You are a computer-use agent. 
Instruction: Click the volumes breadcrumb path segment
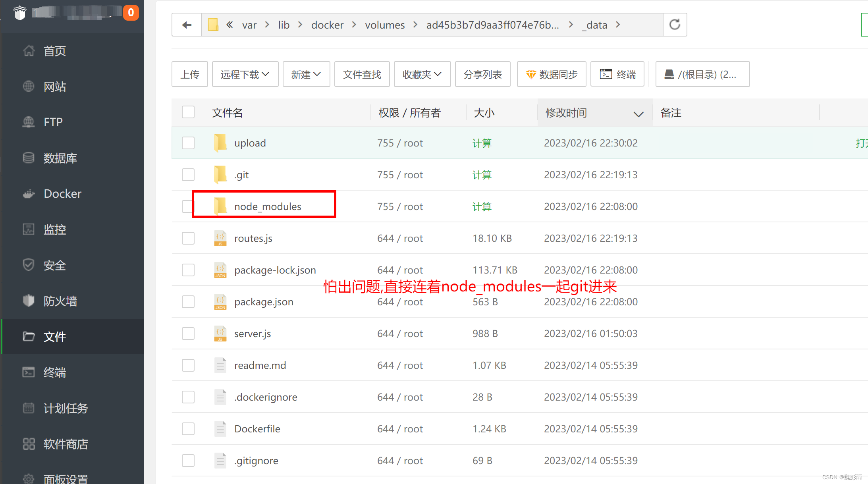click(385, 25)
